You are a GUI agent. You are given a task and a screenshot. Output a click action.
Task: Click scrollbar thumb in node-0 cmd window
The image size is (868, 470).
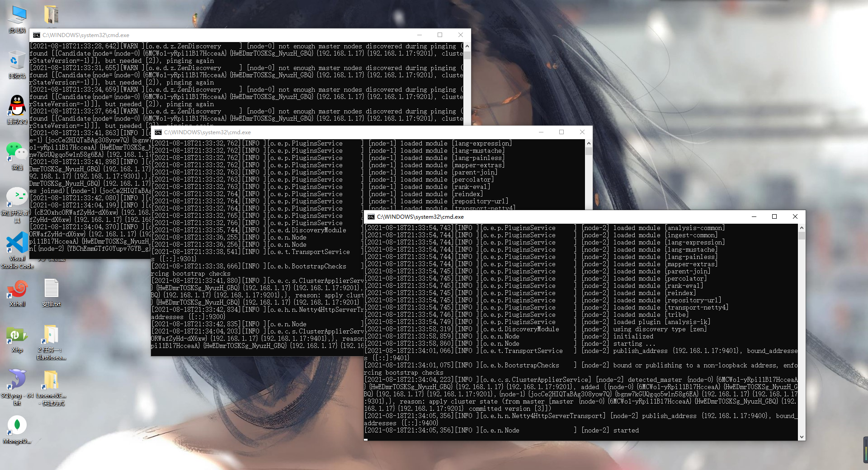click(467, 54)
